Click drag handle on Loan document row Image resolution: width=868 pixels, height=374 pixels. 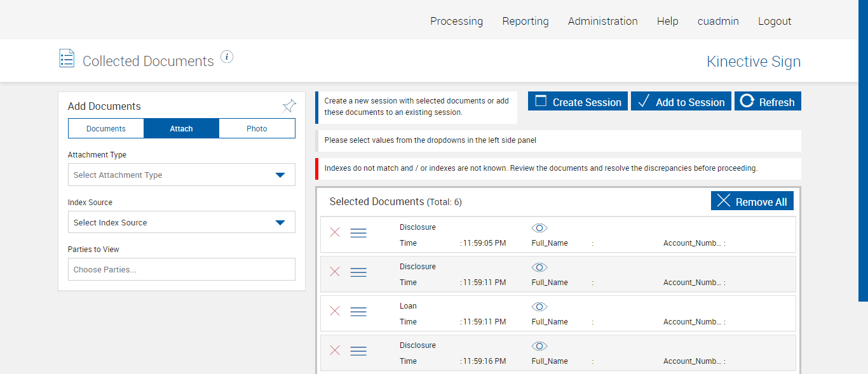[x=358, y=312]
